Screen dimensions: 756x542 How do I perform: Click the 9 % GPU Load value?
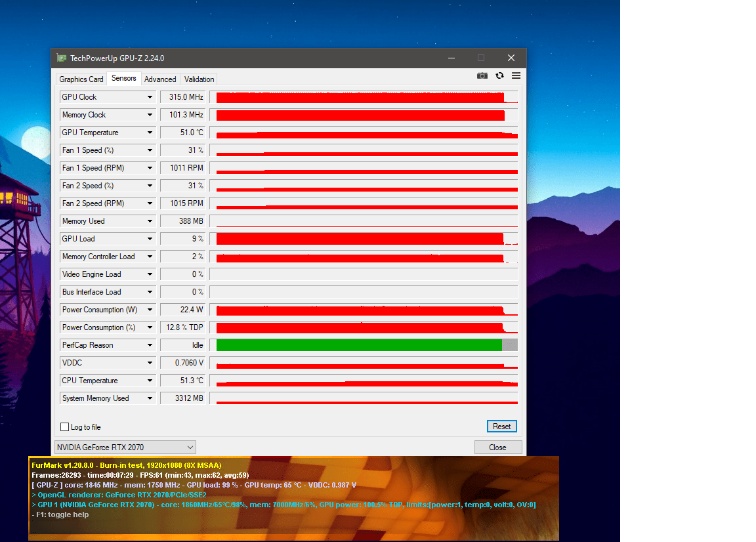(182, 239)
